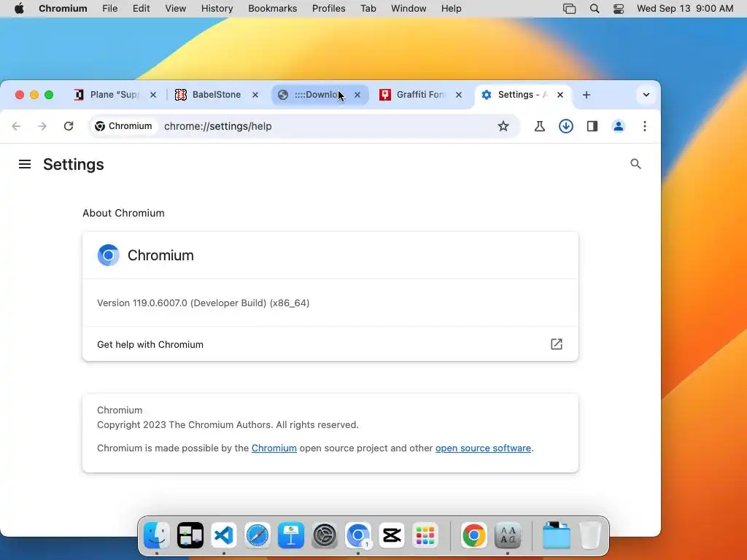Screen dimensions: 747x560
Task: Open Control Center in menu bar
Action: (619, 9)
